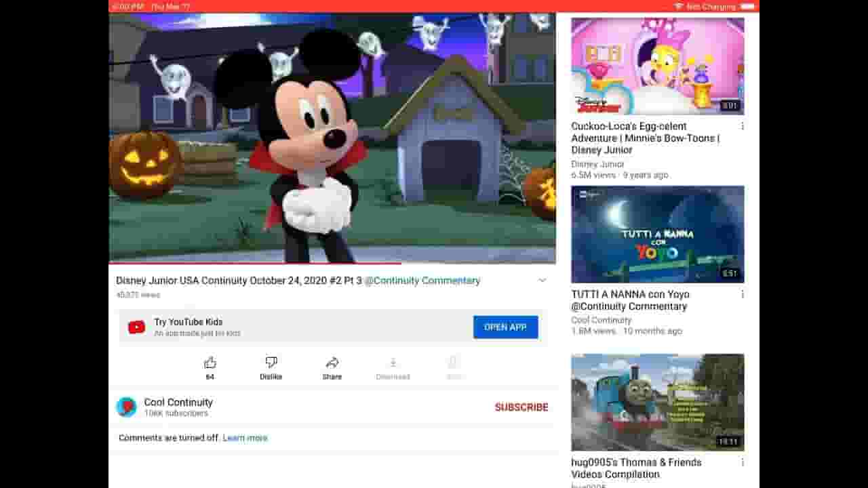868x488 pixels.
Task: Click 'Comments are turned off' text
Action: [169, 438]
